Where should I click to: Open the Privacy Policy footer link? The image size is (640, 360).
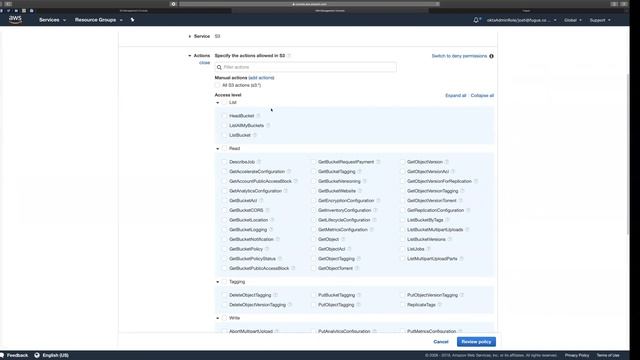point(577,355)
